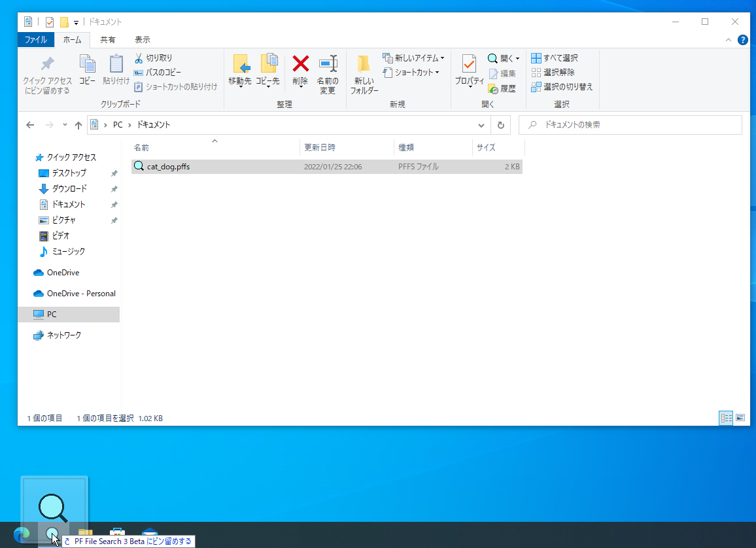Click PC in the address bar path
This screenshot has height=548, width=756.
click(x=118, y=125)
